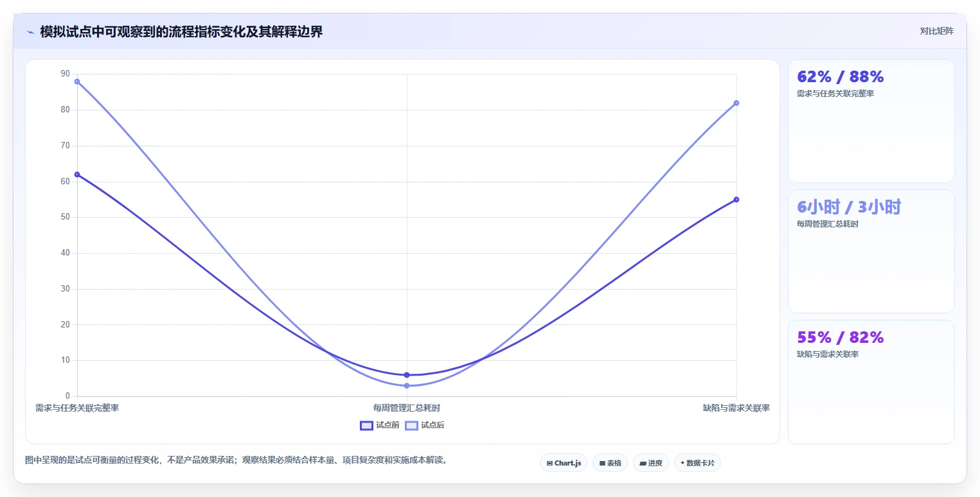
Task: Open the 对比矩阵 label in the header
Action: pyautogui.click(x=936, y=31)
